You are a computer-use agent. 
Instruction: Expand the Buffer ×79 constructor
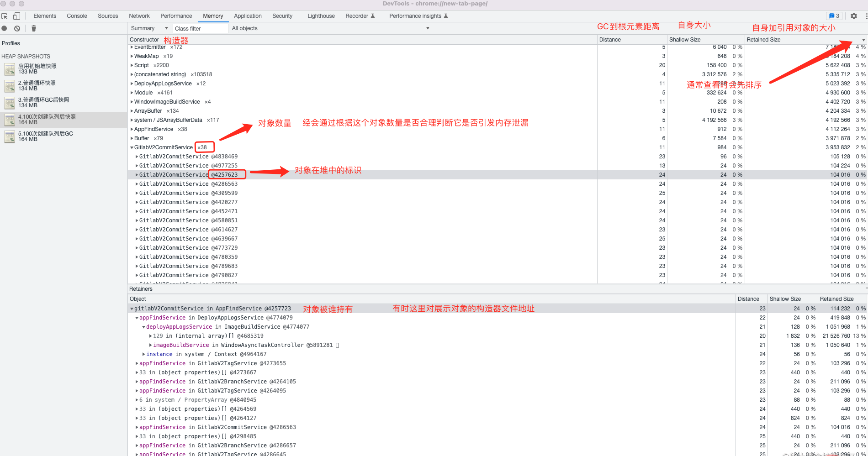click(132, 138)
